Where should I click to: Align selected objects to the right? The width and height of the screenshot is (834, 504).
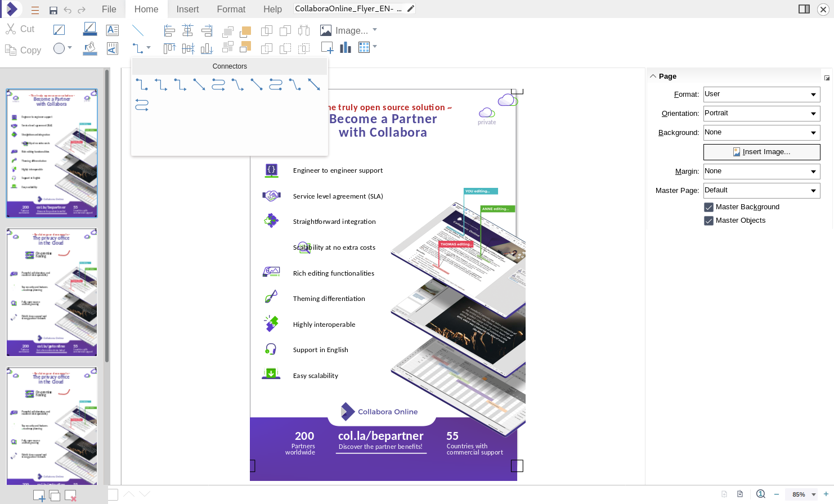[207, 30]
